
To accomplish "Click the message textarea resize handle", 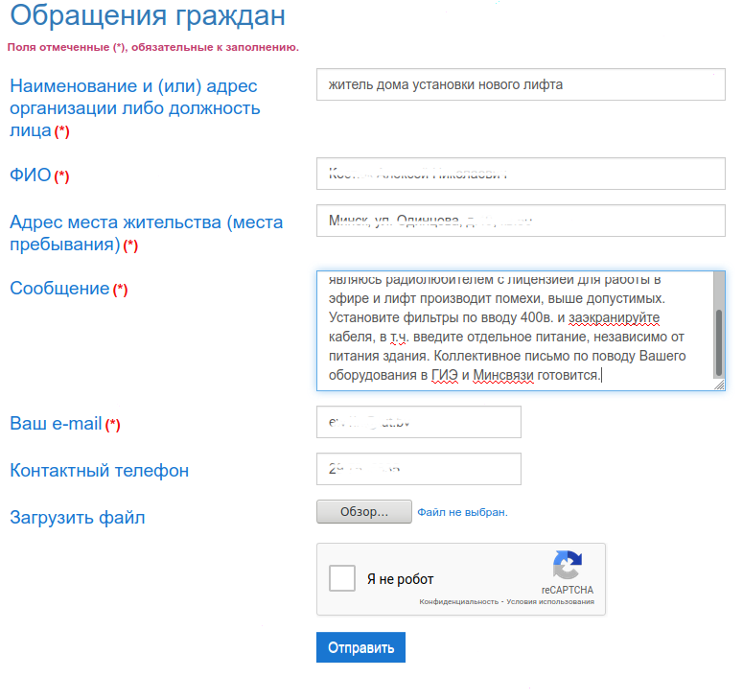I will (719, 384).
